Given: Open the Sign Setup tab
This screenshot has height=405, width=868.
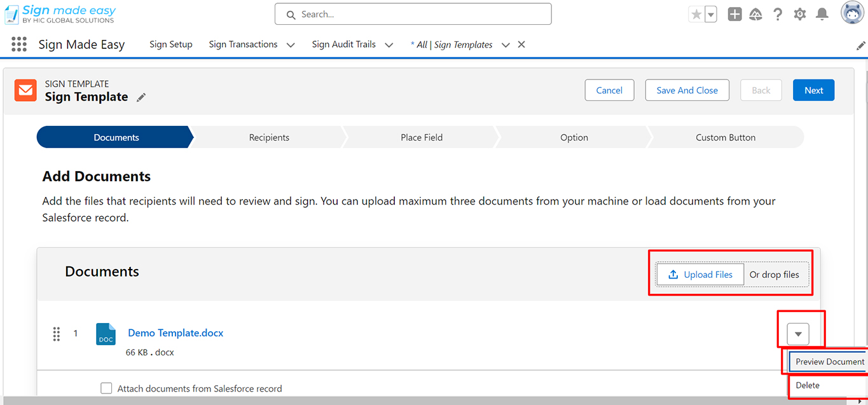Looking at the screenshot, I should [x=171, y=45].
